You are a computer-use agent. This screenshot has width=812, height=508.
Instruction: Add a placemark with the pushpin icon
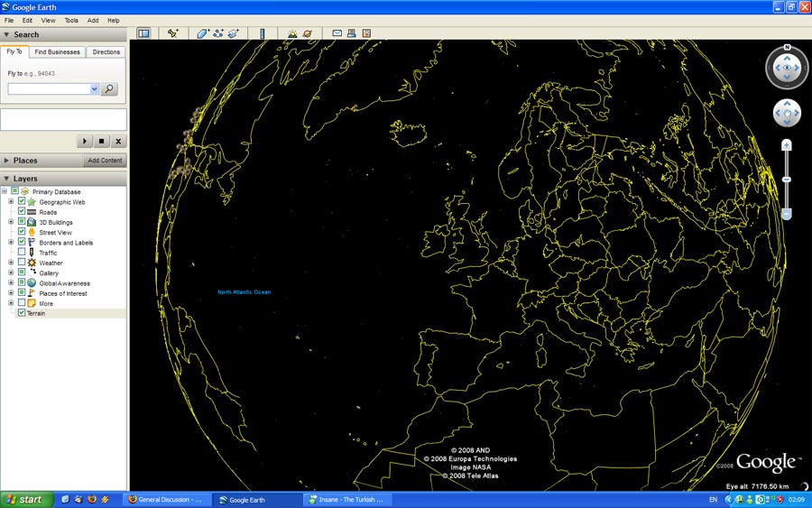(173, 33)
